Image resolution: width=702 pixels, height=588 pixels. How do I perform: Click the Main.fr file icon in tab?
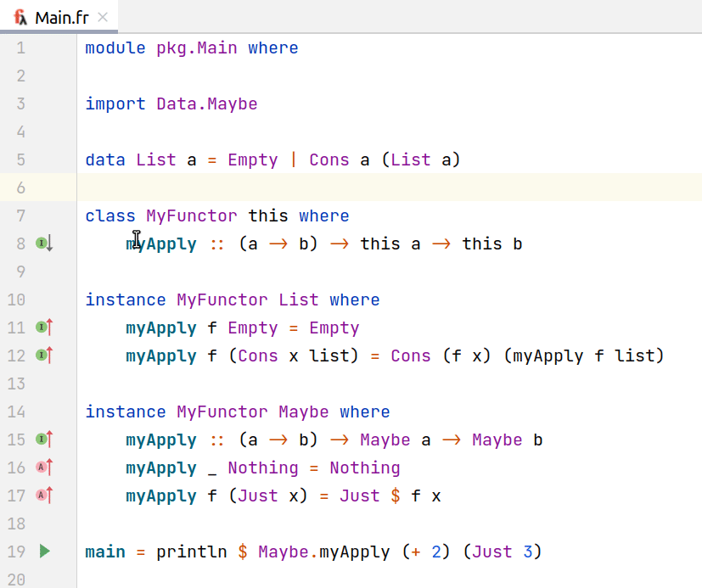click(20, 18)
